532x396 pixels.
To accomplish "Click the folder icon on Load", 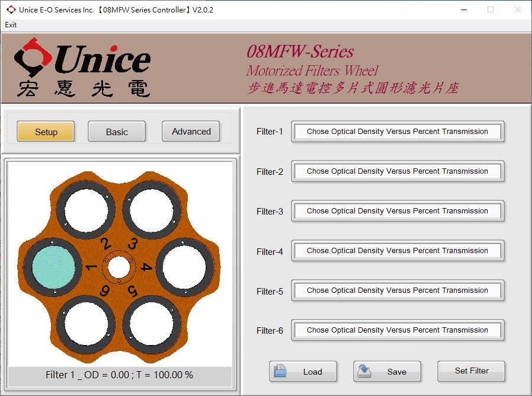I will click(x=280, y=371).
